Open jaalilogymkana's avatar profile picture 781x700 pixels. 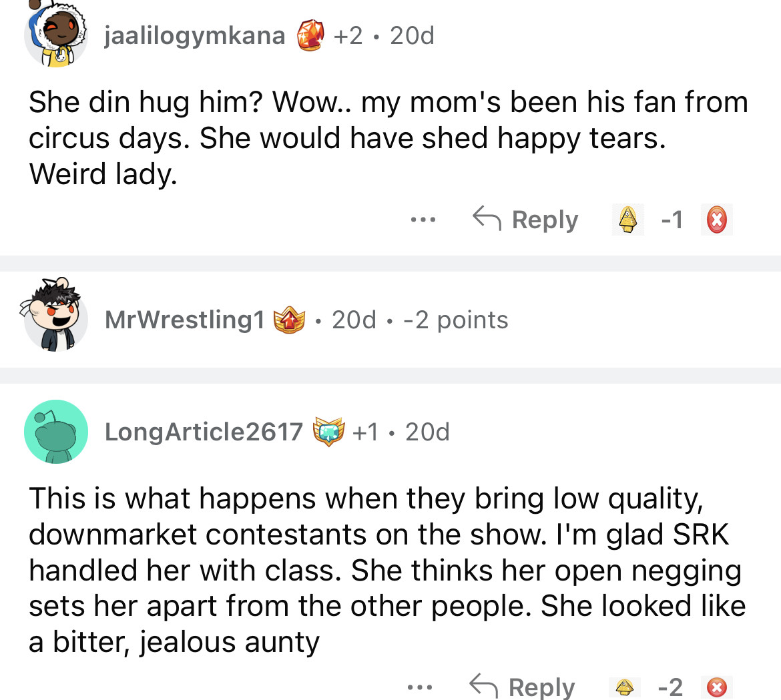tap(56, 36)
